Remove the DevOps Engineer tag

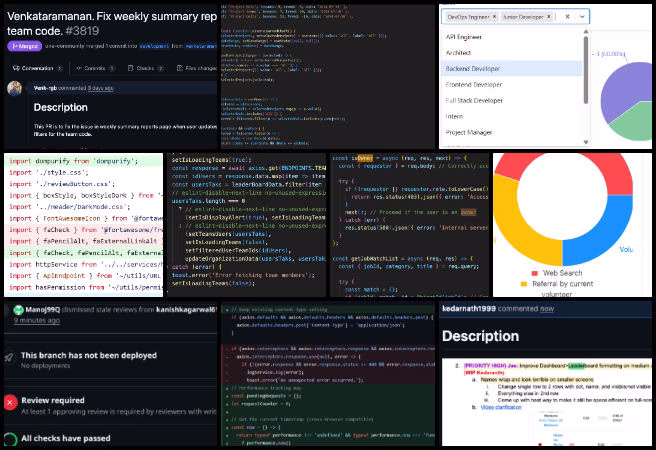coord(494,17)
